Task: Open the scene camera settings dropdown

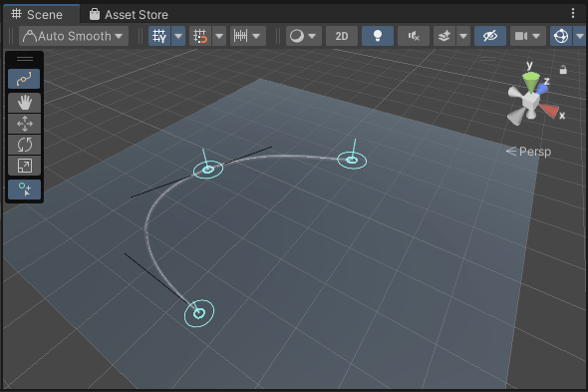Action: 527,36
